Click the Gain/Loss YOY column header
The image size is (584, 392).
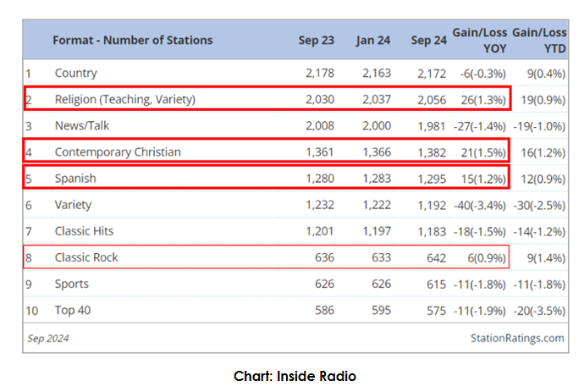481,40
